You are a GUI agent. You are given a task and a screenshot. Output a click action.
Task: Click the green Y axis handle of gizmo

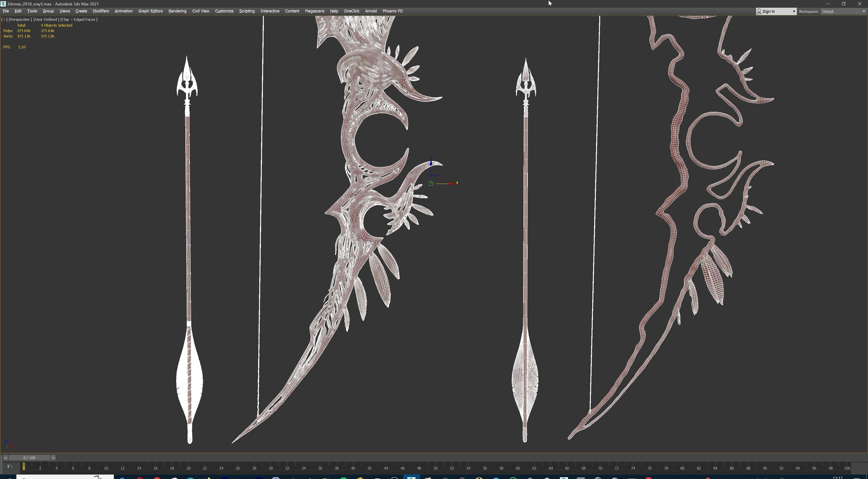point(431,184)
